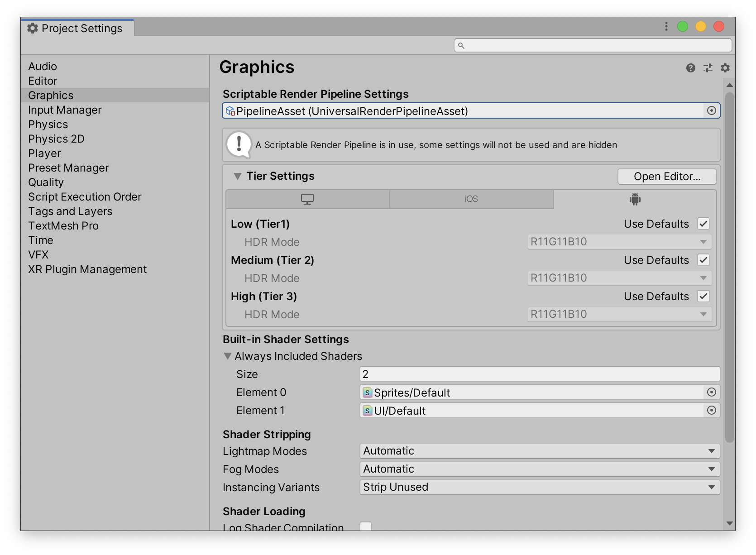Open the Graphics help documentation icon
The width and height of the screenshot is (756, 555).
(x=690, y=68)
